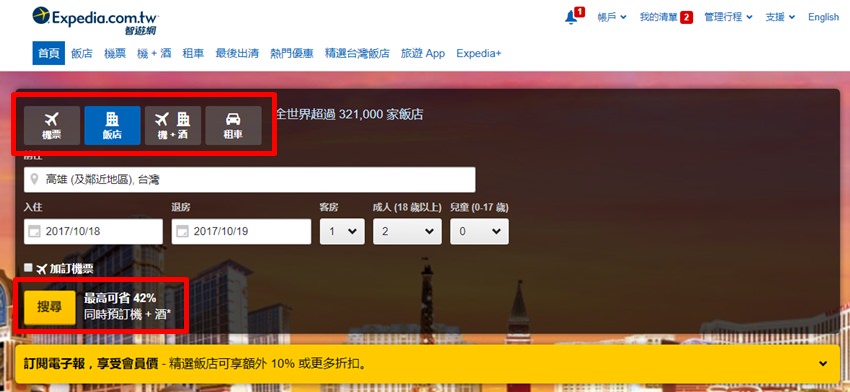Click the 高雄 destination input field
The image size is (850, 392).
[249, 179]
